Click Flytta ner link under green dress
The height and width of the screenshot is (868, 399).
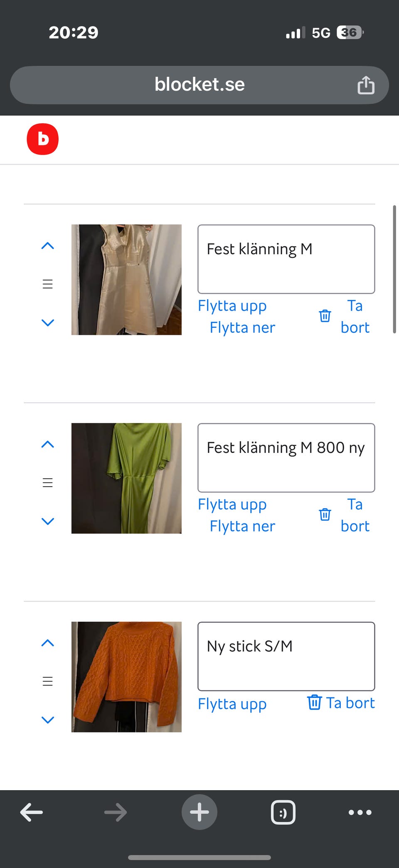pyautogui.click(x=242, y=526)
